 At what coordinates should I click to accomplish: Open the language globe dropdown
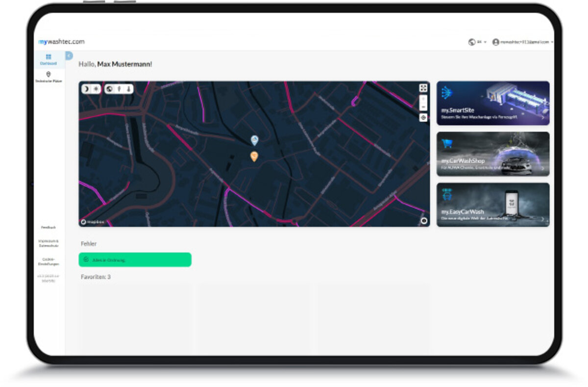click(x=477, y=42)
